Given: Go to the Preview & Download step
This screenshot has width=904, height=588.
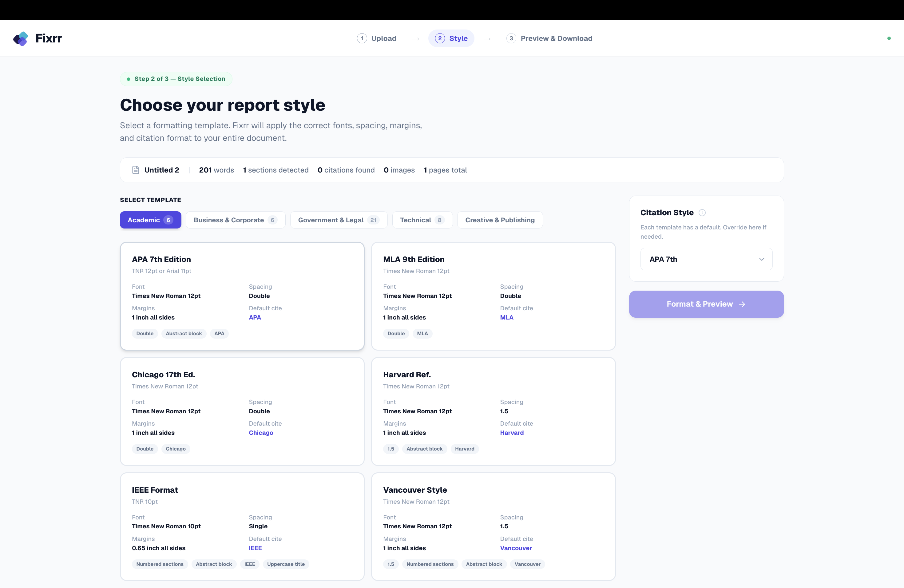Looking at the screenshot, I should 556,38.
